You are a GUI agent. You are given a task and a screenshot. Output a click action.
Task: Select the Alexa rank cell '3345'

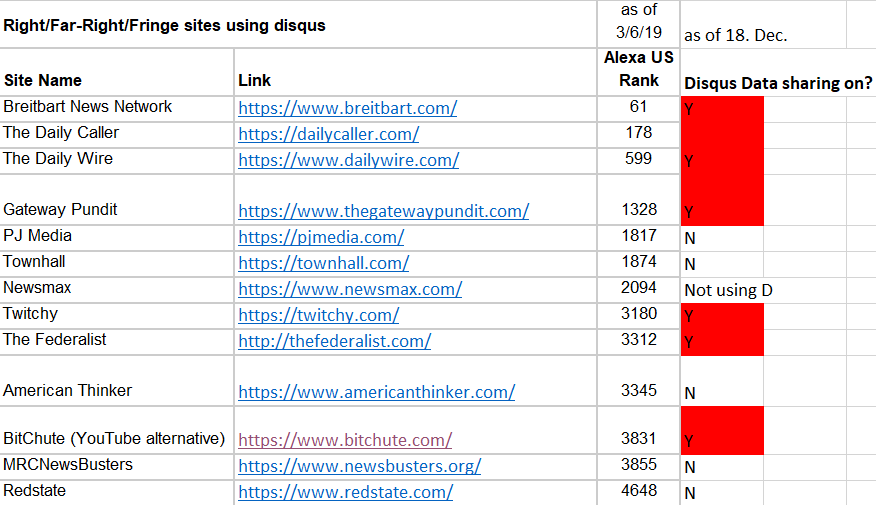[x=639, y=380]
